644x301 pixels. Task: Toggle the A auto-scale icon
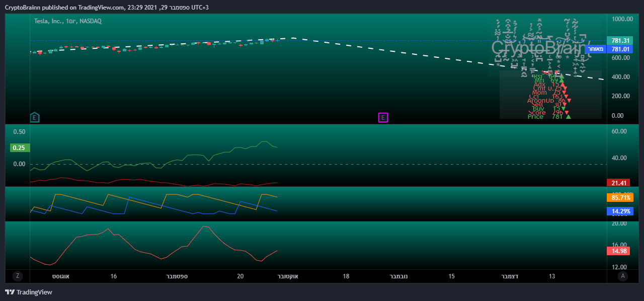(x=623, y=276)
